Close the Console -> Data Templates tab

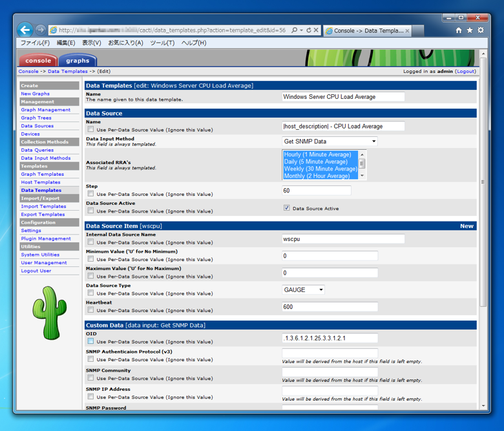[407, 31]
